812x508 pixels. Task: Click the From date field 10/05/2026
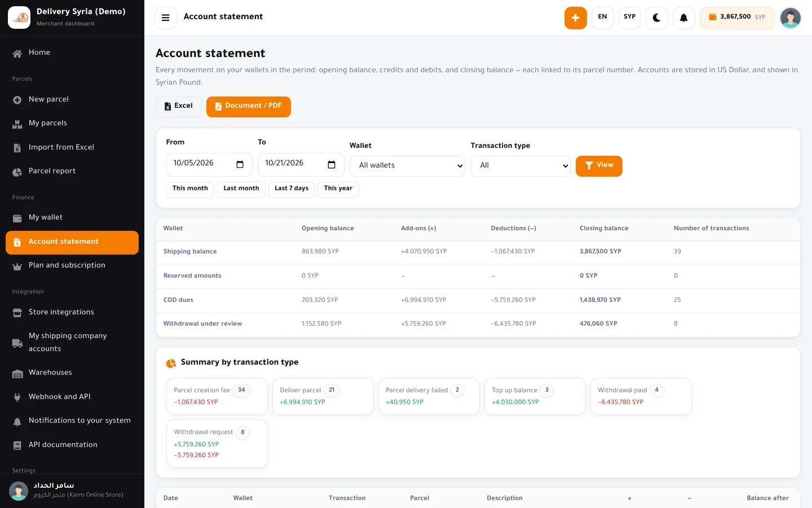210,164
